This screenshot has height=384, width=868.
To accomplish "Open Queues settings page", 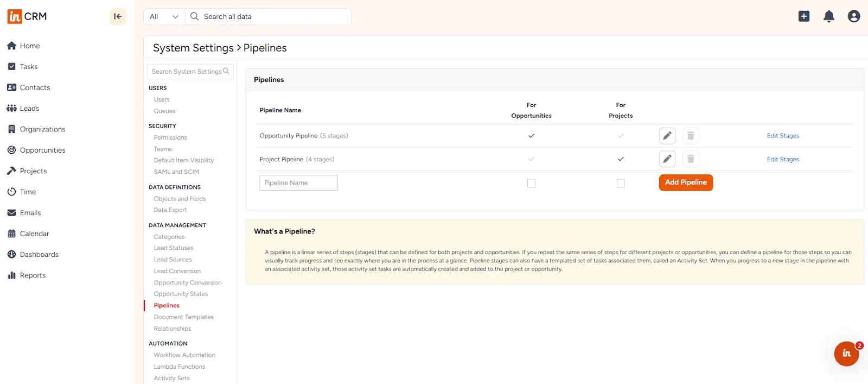I will (164, 111).
